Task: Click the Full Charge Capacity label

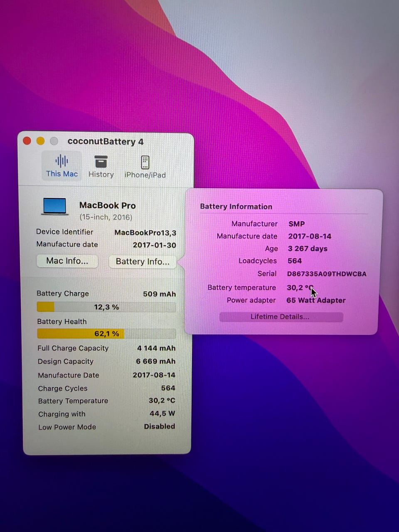Action: point(73,348)
